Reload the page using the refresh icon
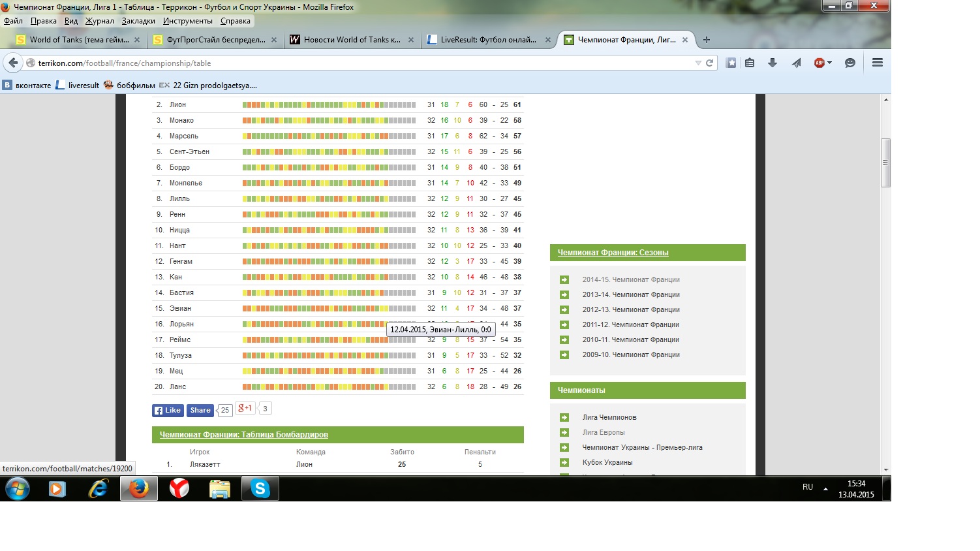Viewport: 980px width, 551px height. coord(709,63)
